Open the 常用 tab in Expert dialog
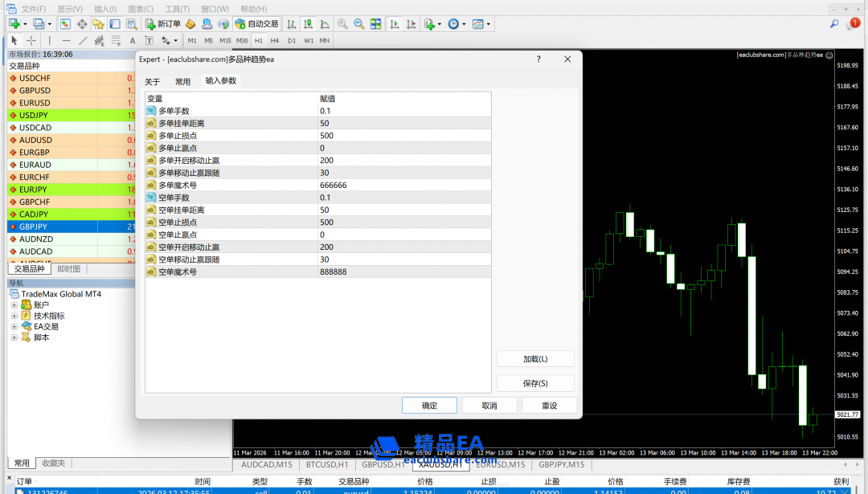 tap(183, 82)
